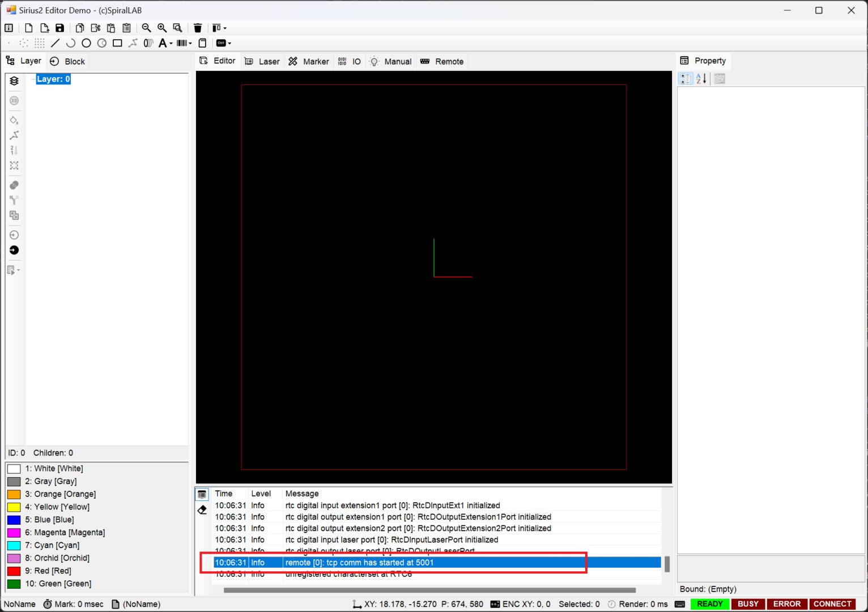Open the alignment dropdown in toolbar
Viewport: 868px width, 612px height.
click(x=225, y=28)
